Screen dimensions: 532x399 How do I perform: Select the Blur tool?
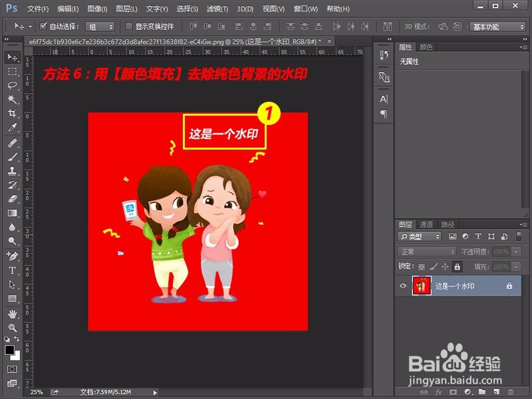click(x=12, y=227)
